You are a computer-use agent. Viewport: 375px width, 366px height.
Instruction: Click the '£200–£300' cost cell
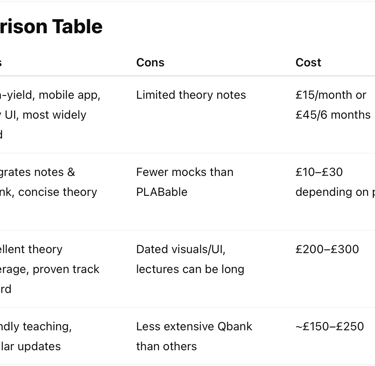tap(327, 249)
